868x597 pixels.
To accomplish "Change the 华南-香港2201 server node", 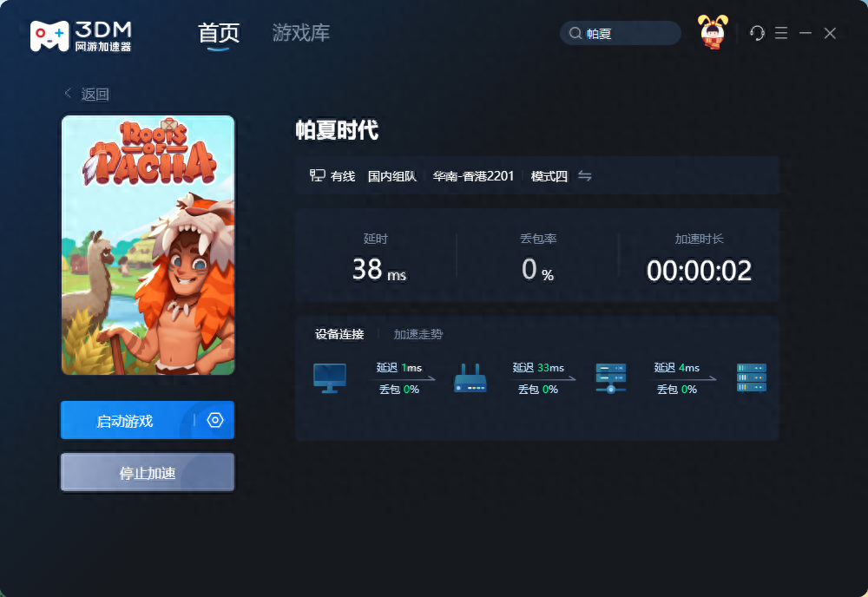I will pos(474,176).
